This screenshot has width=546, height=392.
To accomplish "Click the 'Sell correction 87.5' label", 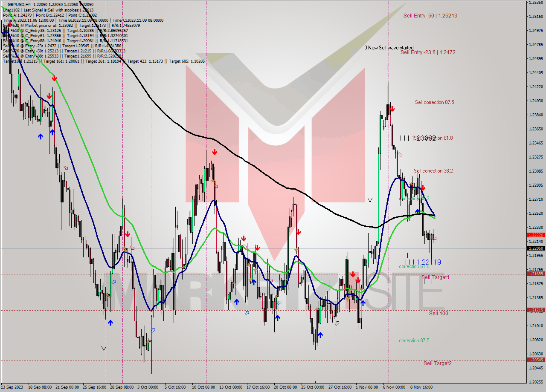I will tap(434, 102).
